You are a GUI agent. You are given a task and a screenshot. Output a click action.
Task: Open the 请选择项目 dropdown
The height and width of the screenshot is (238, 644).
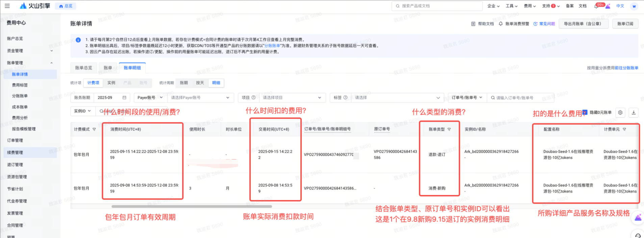coord(292,98)
